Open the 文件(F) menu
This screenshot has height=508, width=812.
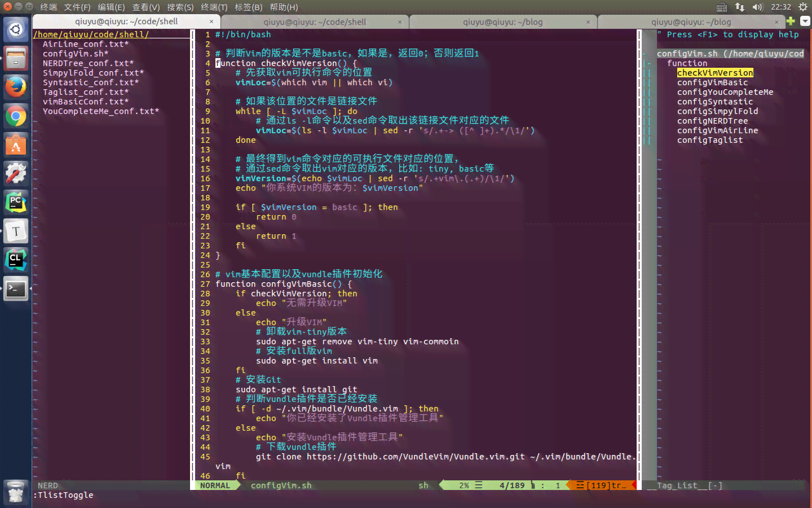coord(77,7)
